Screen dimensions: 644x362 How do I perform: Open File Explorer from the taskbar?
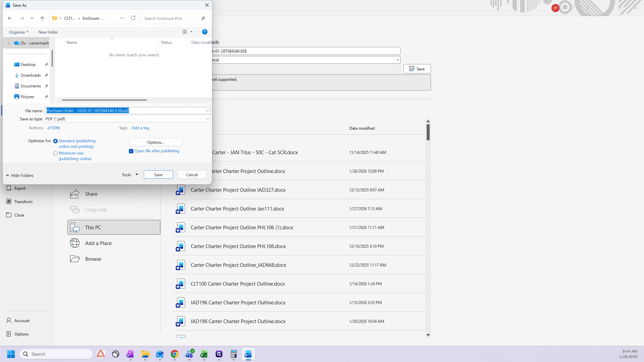pos(145,354)
